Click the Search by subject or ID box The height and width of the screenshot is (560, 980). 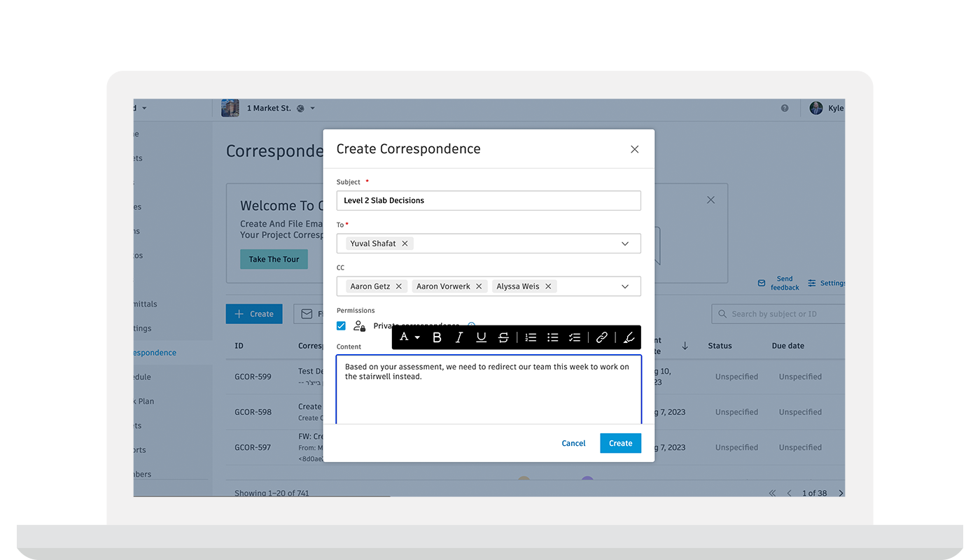pyautogui.click(x=778, y=314)
